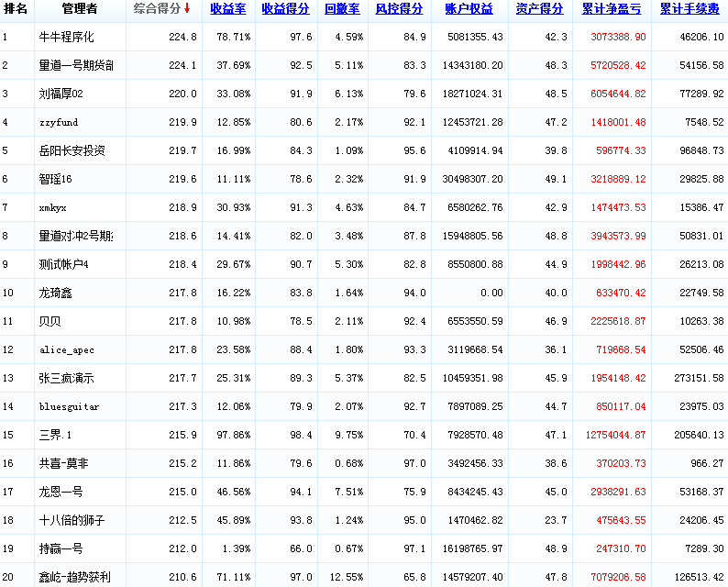Click the 累计净盈亏 column header
The height and width of the screenshot is (587, 728).
(613, 9)
